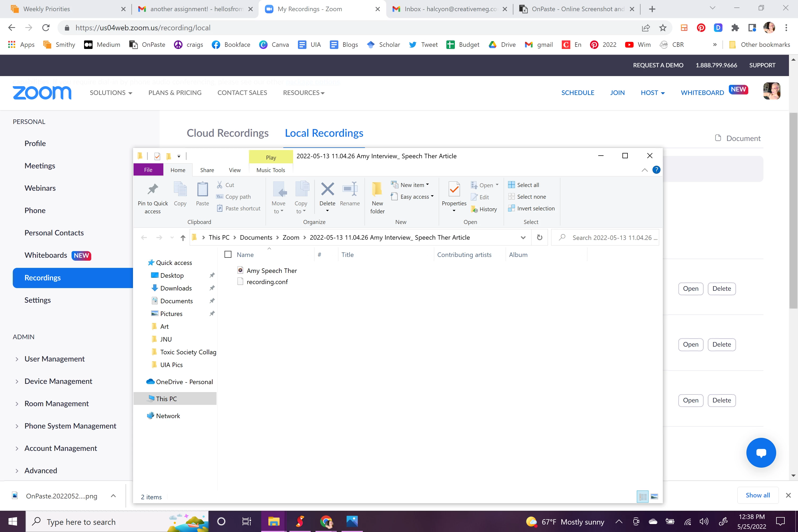The image size is (798, 532).
Task: Click the Delete icon in ribbon
Action: (327, 190)
